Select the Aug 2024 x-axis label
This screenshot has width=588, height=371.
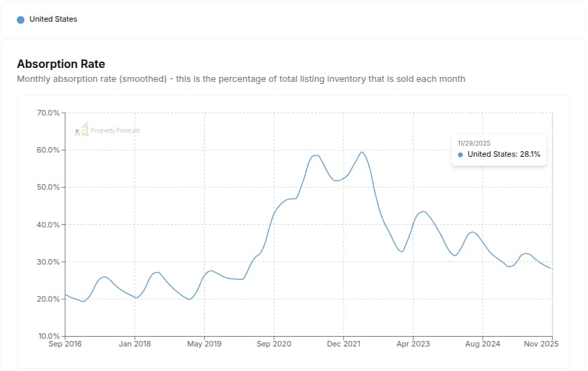pos(482,344)
